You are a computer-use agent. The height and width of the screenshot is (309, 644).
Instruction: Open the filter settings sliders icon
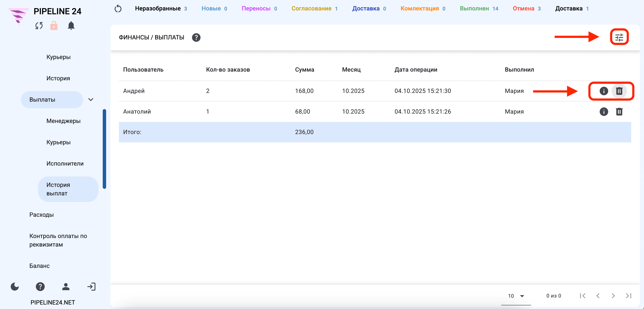coord(619,38)
